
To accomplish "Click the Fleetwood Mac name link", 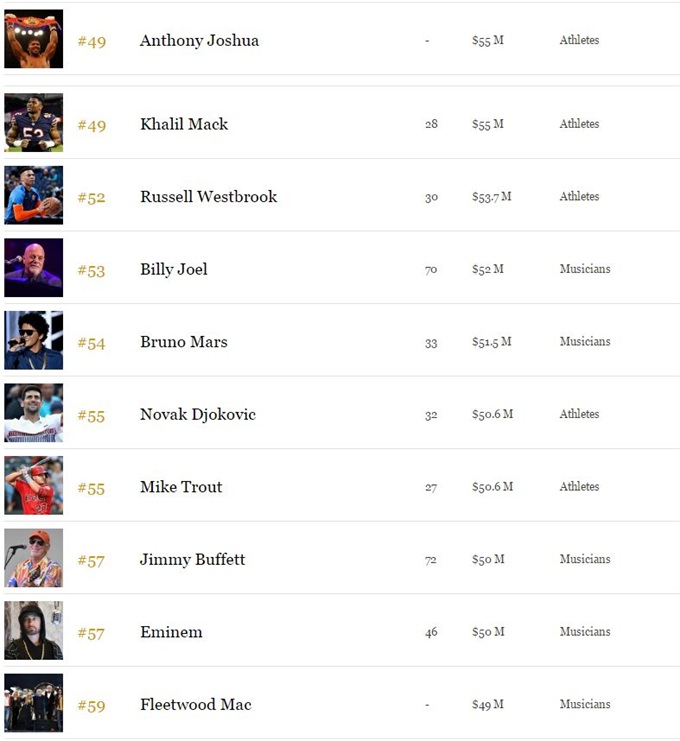I will click(x=196, y=705).
